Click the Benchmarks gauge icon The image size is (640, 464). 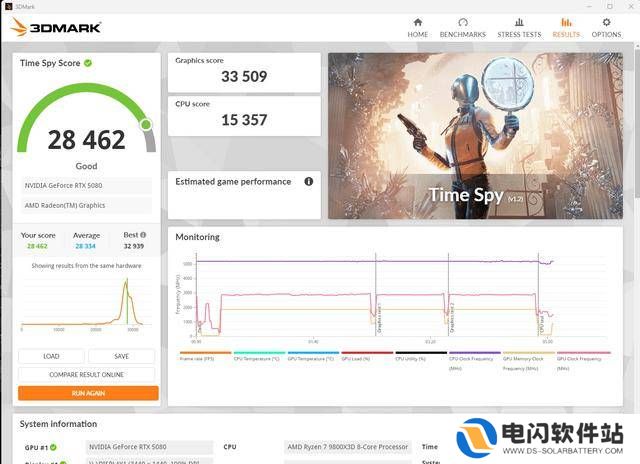coord(462,22)
